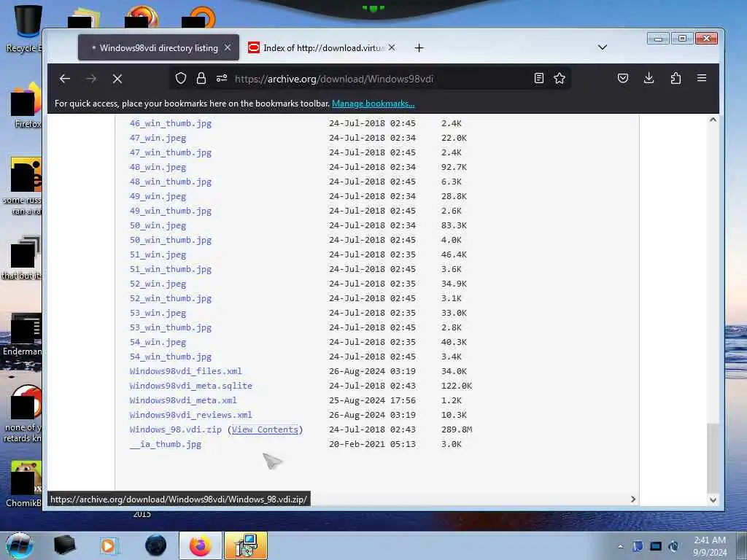Open the dark globe taskbar icon
Viewport: 747px width, 560px height.
point(156,545)
